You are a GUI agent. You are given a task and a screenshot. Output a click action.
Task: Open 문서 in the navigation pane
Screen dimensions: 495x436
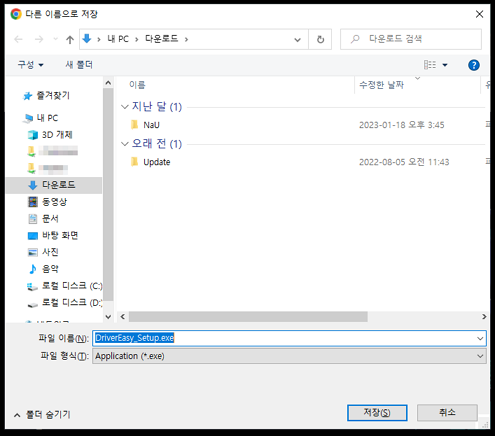click(43, 219)
